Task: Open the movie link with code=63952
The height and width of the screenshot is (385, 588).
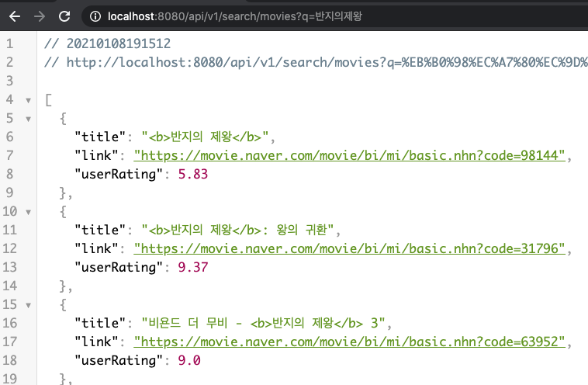Action: (349, 342)
